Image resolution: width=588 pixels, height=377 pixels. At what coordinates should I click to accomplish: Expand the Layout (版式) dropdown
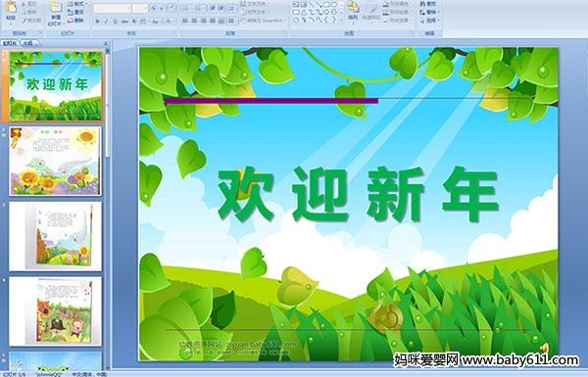click(x=77, y=4)
